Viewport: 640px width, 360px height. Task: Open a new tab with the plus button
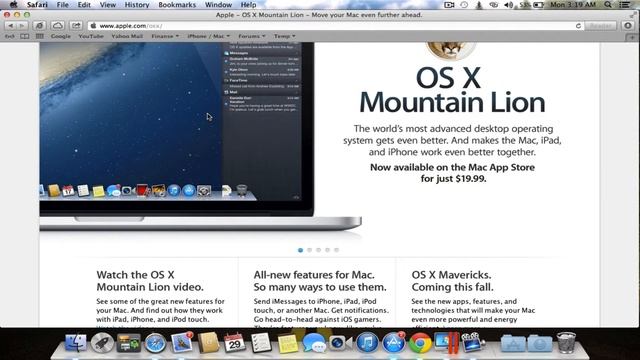632,37
